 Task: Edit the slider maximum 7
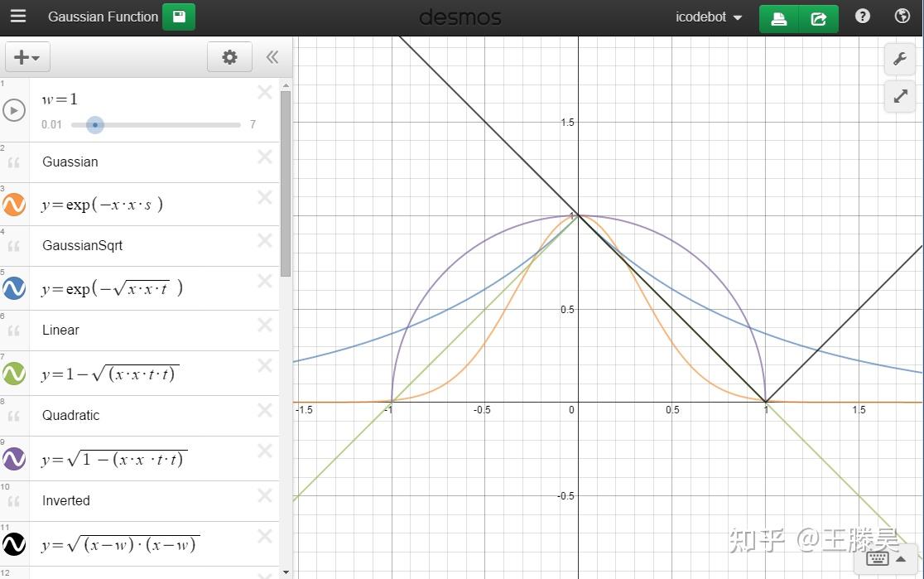(x=253, y=124)
